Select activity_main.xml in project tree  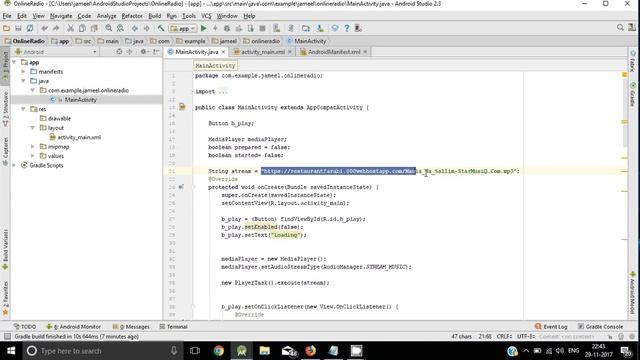coord(79,137)
